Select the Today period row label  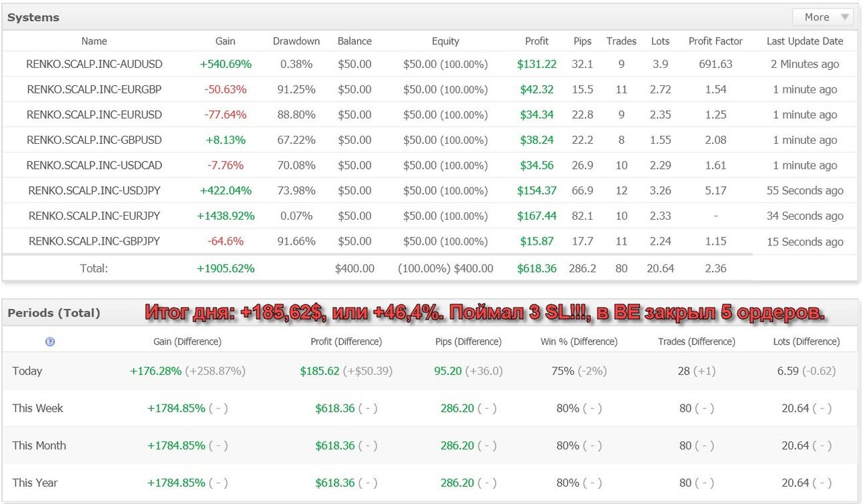pos(27,371)
